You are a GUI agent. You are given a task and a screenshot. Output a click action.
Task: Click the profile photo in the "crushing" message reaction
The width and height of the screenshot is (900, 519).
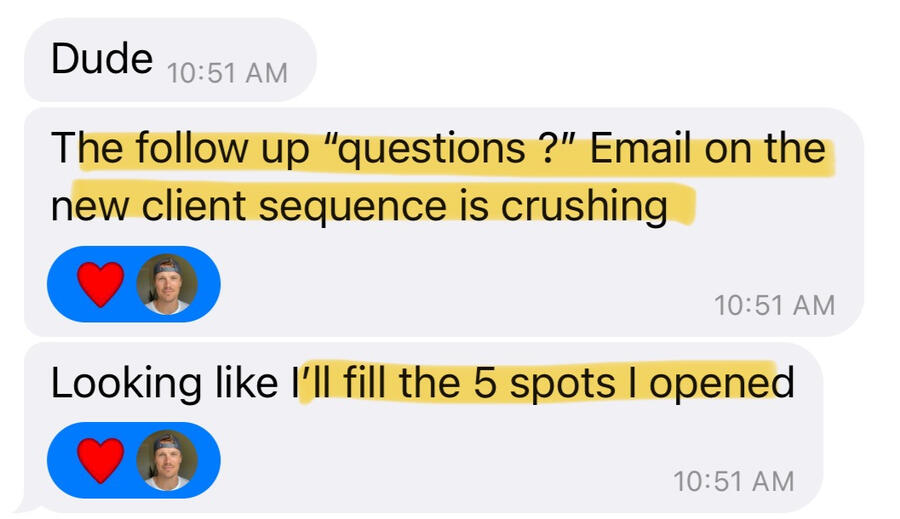[x=166, y=284]
